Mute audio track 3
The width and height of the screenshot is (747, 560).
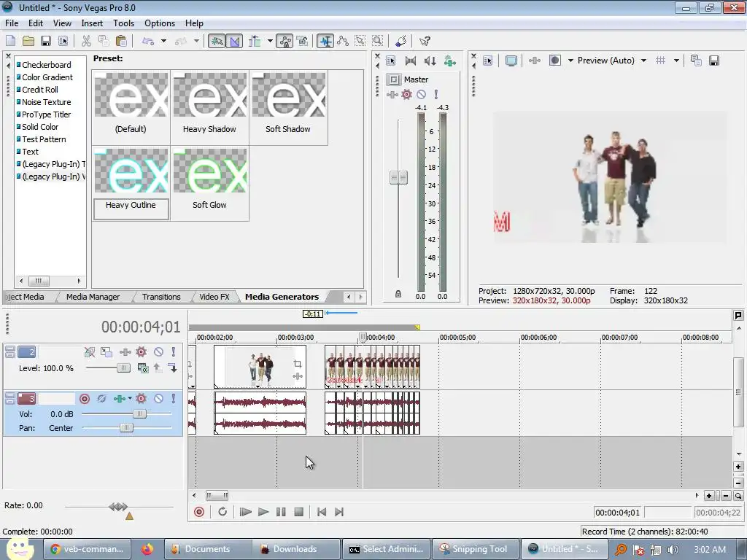click(x=158, y=398)
